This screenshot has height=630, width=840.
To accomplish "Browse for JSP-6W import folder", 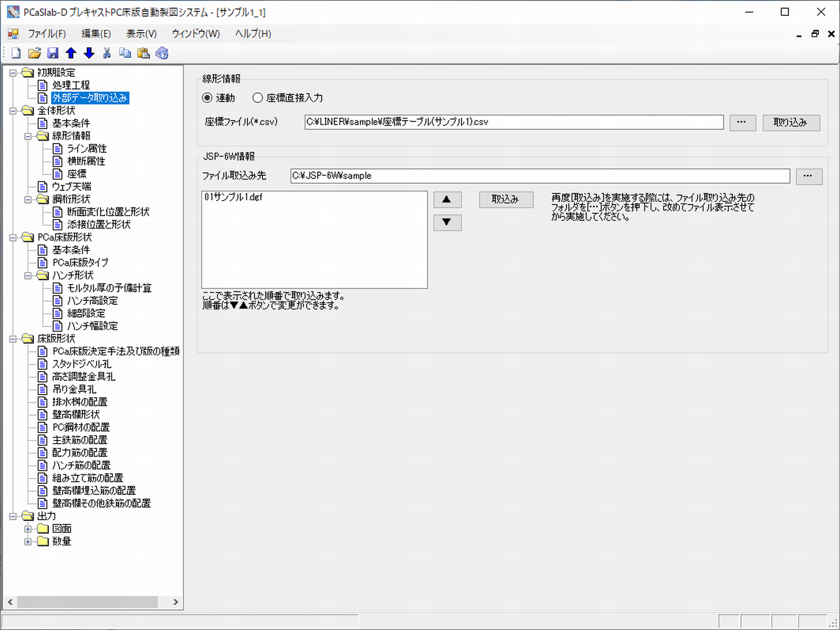I will (808, 176).
